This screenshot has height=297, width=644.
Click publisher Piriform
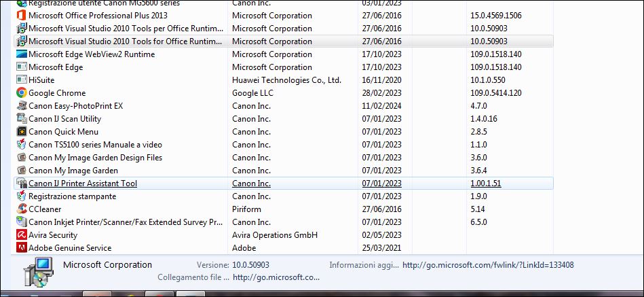click(x=246, y=209)
